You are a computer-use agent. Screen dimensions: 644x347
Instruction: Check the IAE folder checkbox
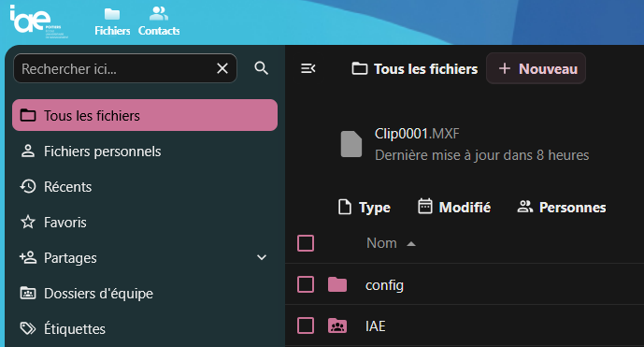[x=306, y=325]
